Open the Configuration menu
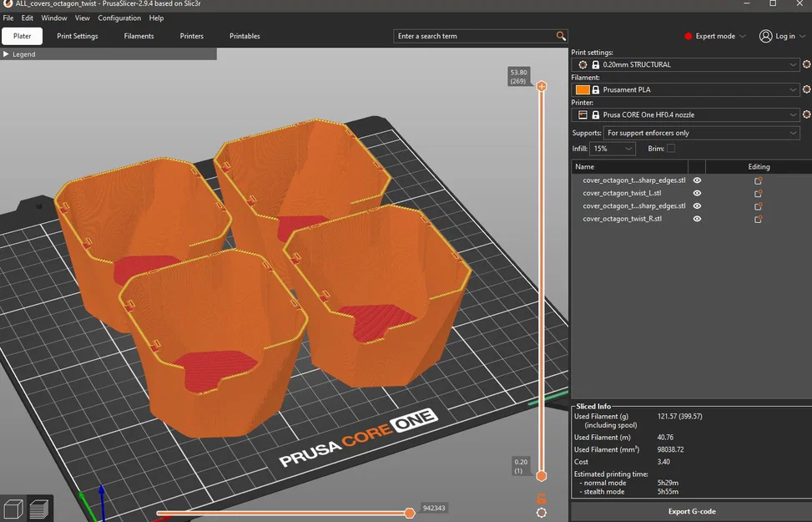 click(119, 18)
